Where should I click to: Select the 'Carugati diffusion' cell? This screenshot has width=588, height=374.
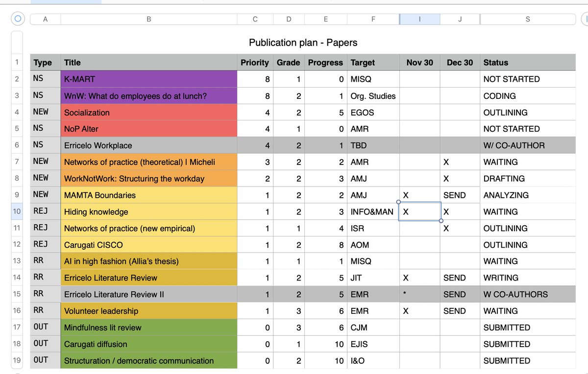pos(149,344)
